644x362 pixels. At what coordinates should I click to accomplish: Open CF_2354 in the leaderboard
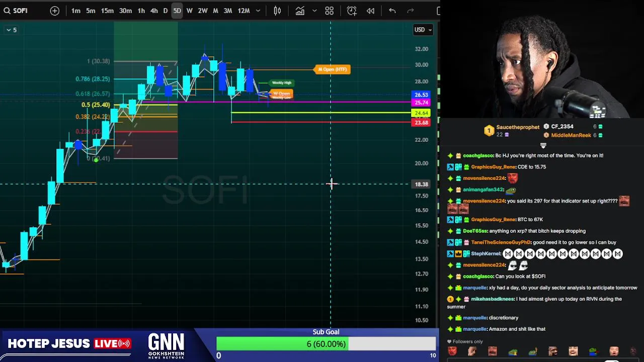coord(562,127)
